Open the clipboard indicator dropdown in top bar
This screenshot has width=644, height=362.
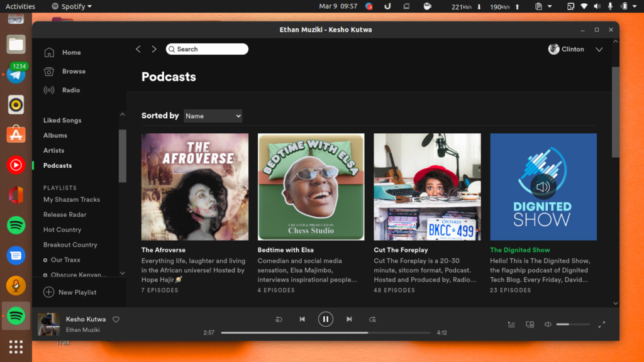543,6
